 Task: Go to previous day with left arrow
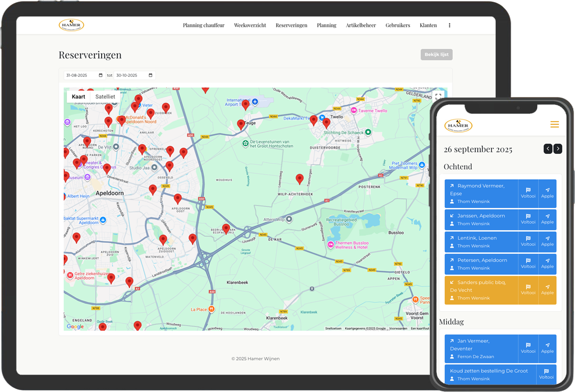(x=548, y=149)
